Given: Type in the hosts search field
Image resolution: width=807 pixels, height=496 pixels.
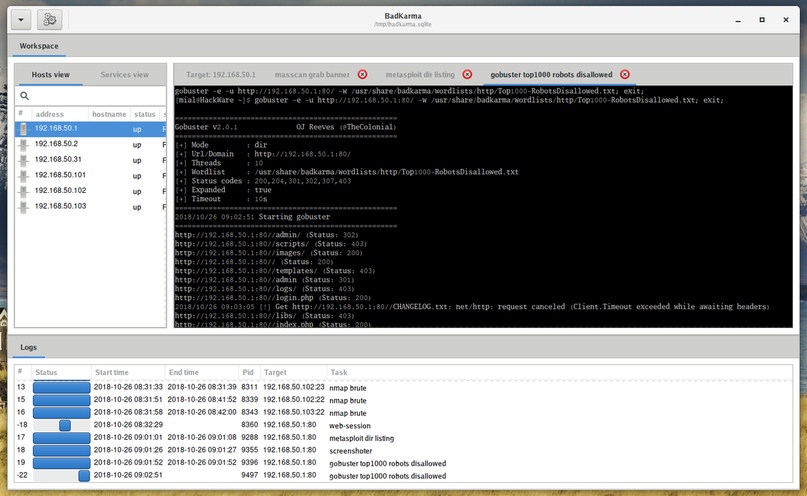Looking at the screenshot, I should [x=95, y=96].
